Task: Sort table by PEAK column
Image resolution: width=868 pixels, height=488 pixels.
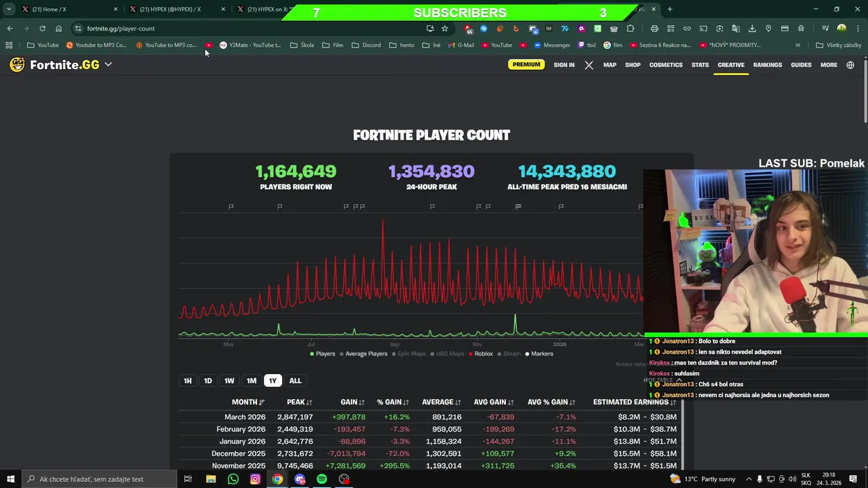Action: (x=299, y=402)
